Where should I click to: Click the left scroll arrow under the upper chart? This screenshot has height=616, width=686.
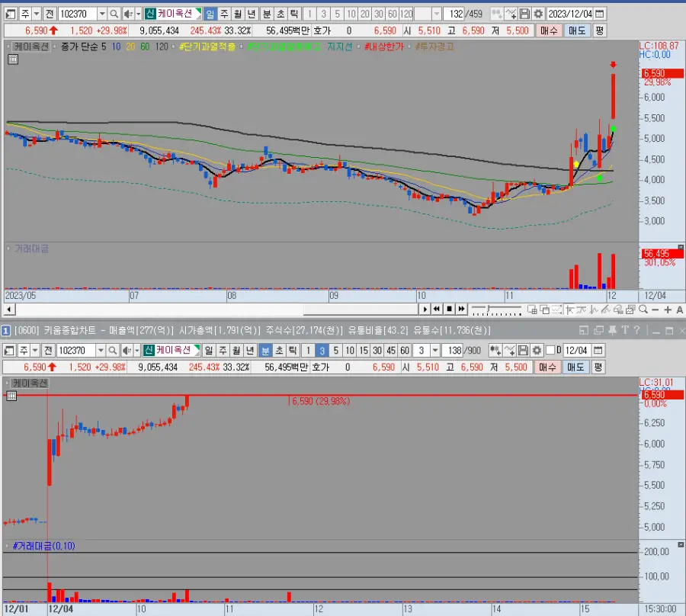point(8,310)
